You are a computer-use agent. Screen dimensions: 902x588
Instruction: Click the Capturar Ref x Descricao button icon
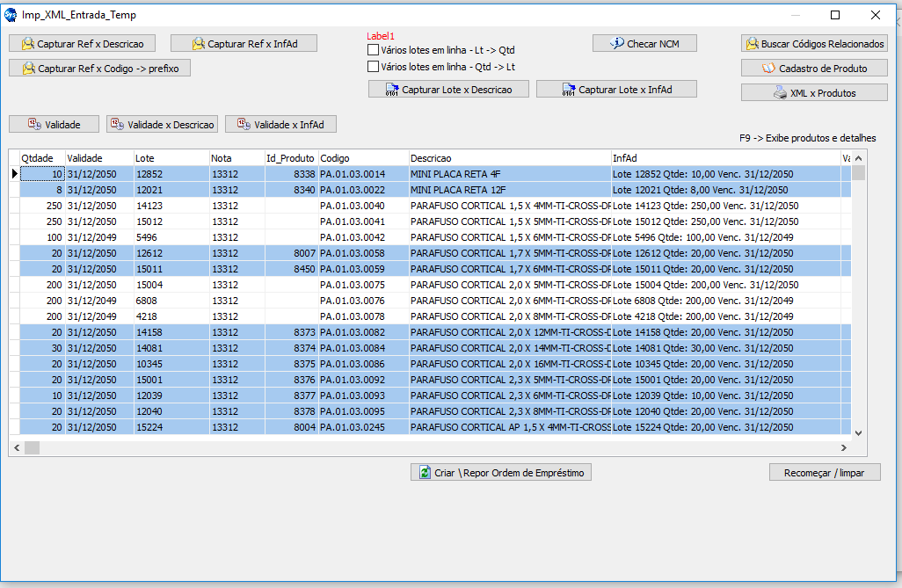(28, 44)
